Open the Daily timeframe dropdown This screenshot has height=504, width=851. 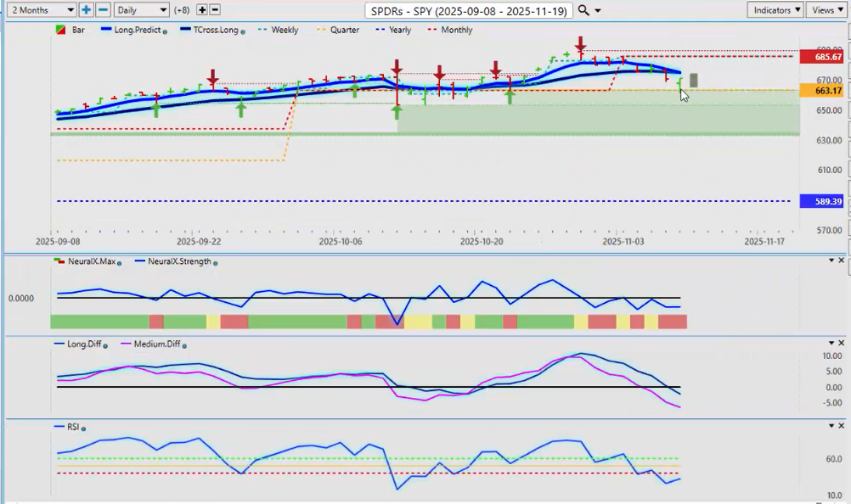pos(141,10)
